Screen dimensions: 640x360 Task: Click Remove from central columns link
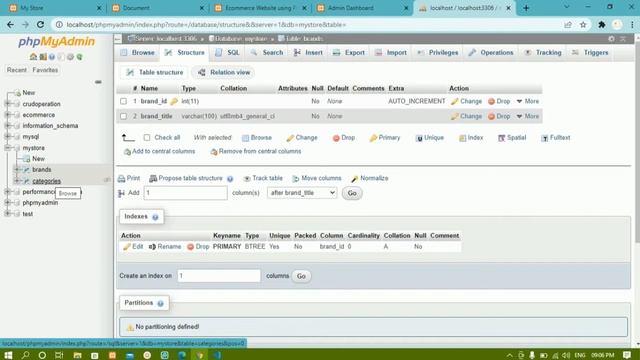pos(256,151)
